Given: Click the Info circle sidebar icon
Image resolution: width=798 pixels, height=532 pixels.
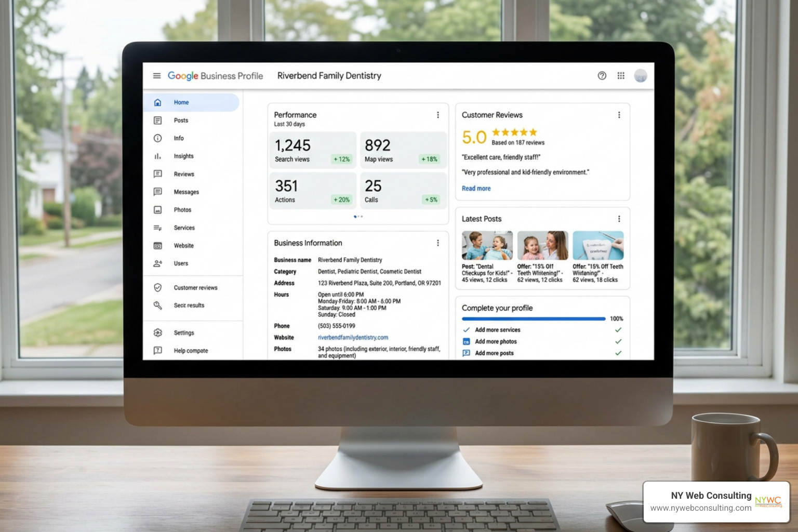Looking at the screenshot, I should click(x=157, y=138).
